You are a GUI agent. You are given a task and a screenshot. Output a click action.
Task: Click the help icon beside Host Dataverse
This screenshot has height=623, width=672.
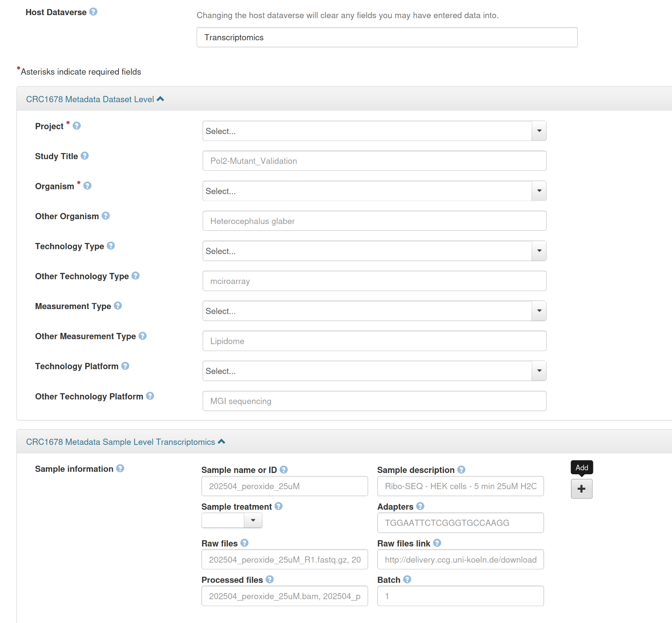(93, 12)
